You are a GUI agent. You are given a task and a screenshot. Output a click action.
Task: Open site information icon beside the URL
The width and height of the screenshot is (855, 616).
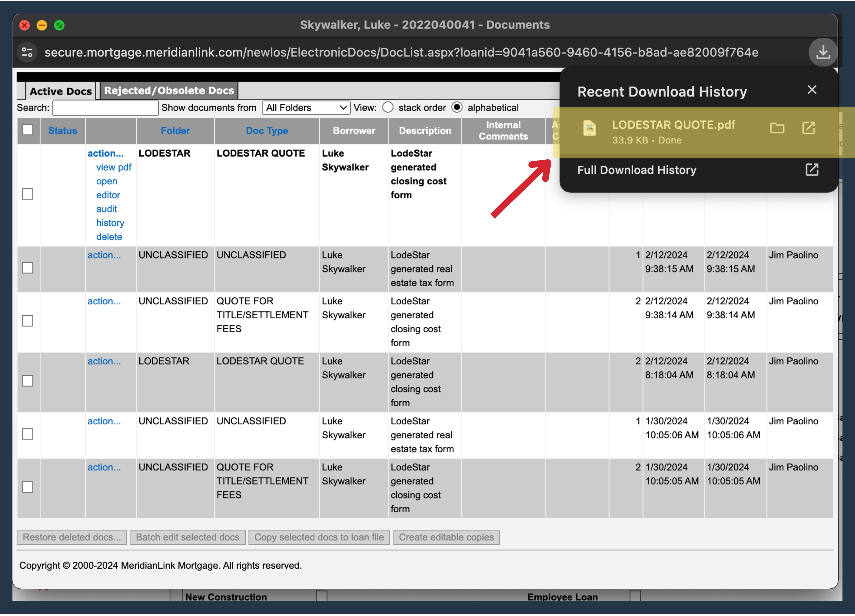click(27, 52)
